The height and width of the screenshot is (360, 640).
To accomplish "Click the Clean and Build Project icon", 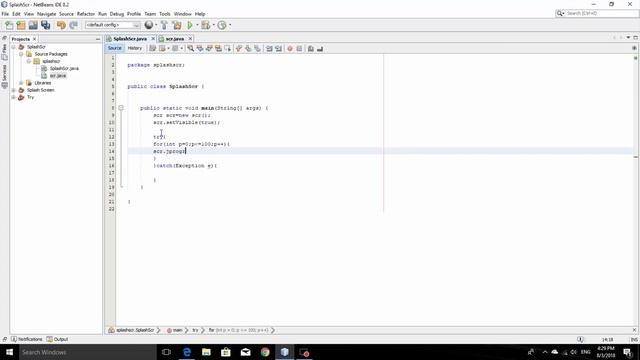I will pos(177,25).
